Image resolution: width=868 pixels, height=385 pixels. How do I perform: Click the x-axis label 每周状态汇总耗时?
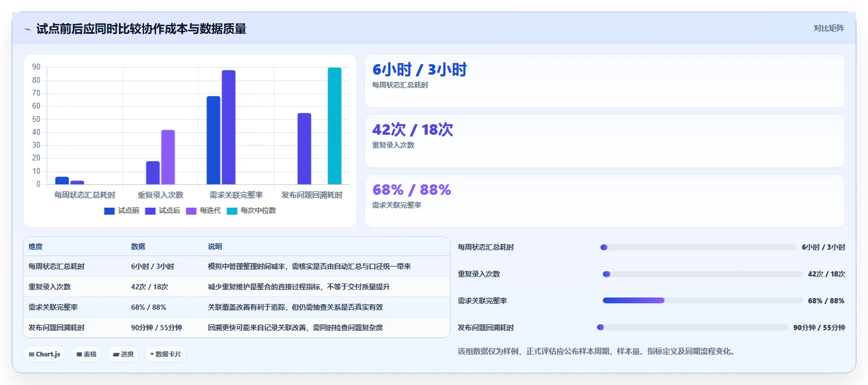(x=85, y=194)
